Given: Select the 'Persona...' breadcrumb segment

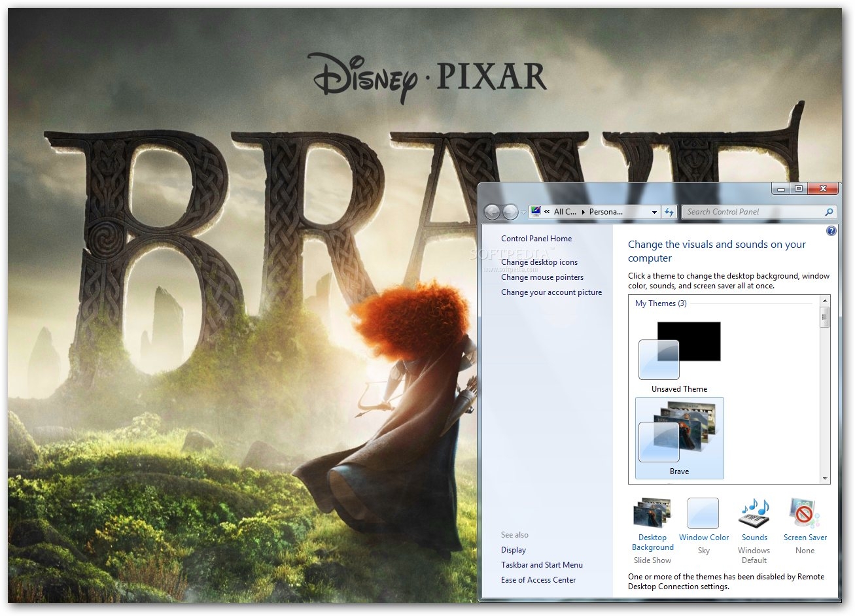Looking at the screenshot, I should [606, 212].
